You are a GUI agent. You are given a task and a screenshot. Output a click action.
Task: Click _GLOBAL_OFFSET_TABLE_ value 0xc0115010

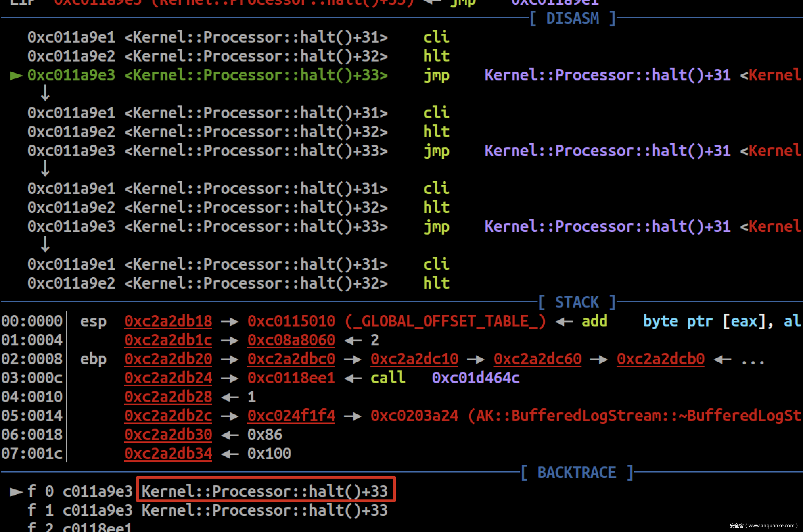point(291,321)
